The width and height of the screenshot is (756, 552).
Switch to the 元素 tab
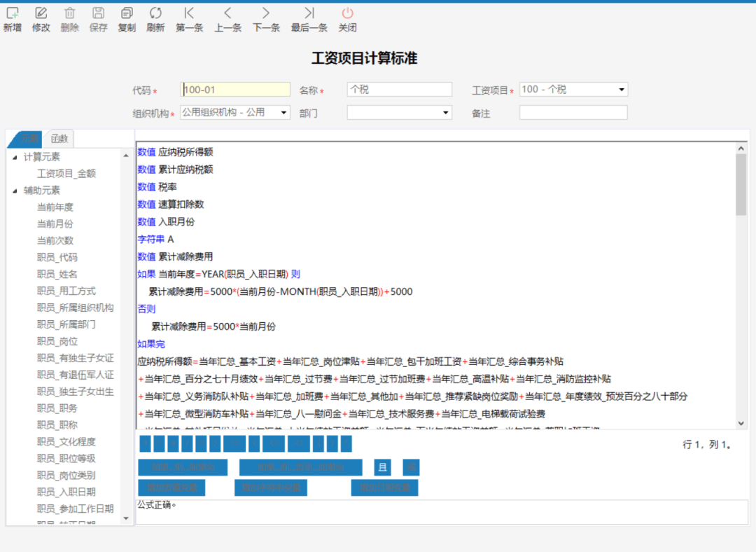27,139
